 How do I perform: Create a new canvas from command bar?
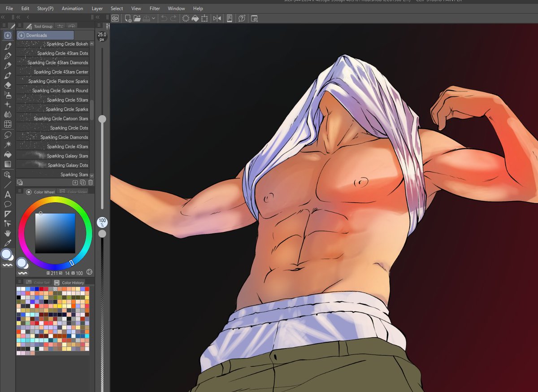click(128, 18)
